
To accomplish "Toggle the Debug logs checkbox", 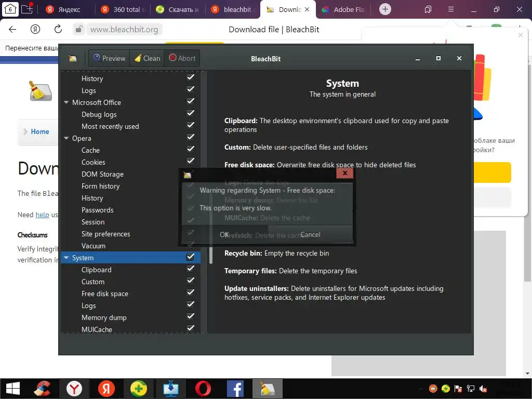I will coord(191,113).
